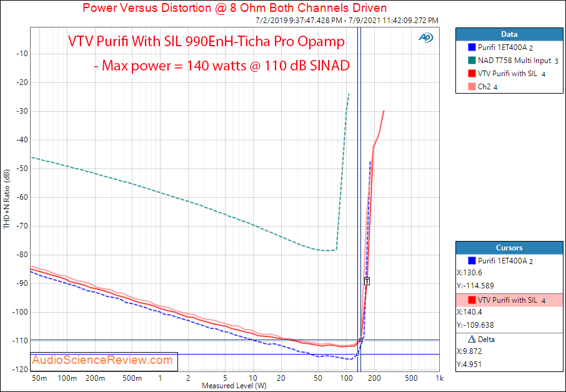Select the T cursor marker on the graph

pyautogui.click(x=367, y=282)
